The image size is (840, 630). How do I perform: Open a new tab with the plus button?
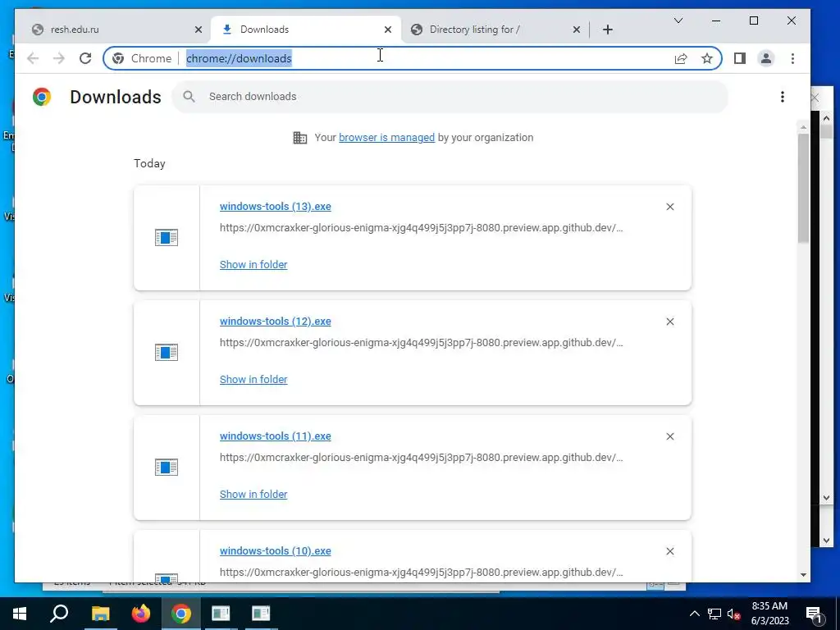[x=608, y=30]
